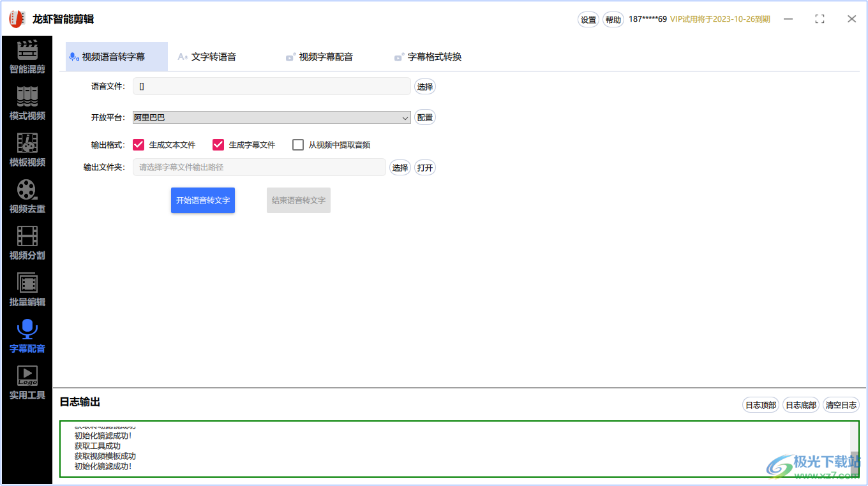Click the 配置 button beside platform dropdown
This screenshot has width=868, height=486.
pyautogui.click(x=425, y=117)
